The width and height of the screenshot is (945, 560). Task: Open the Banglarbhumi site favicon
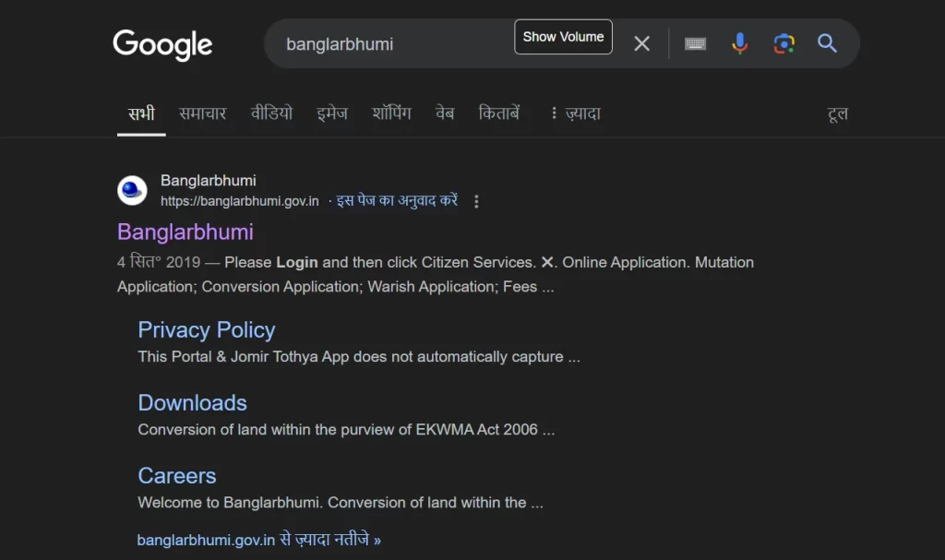tap(132, 190)
